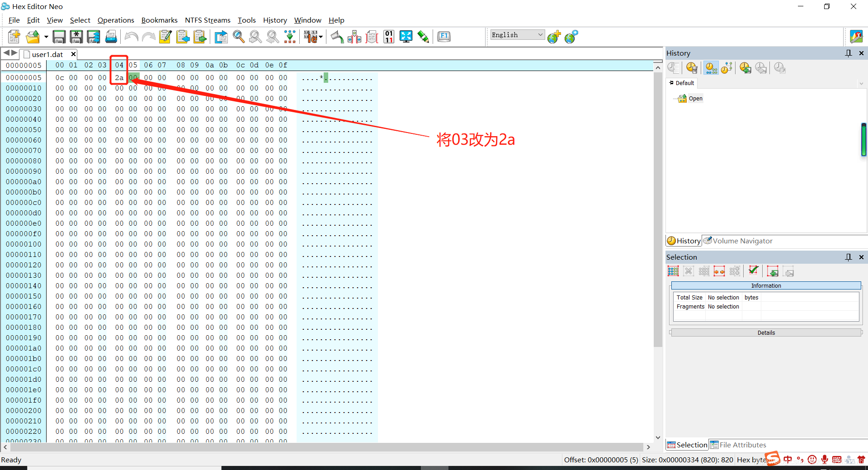868x470 pixels.
Task: Open the Edit menu
Action: [33, 20]
